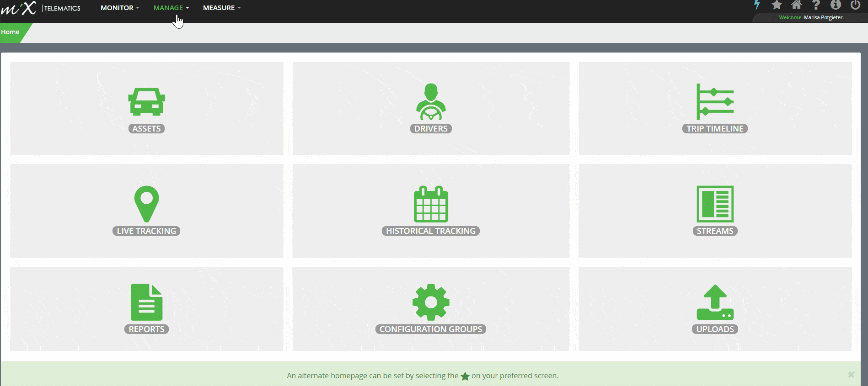Open the Trip Timeline chart icon
The width and height of the screenshot is (868, 386).
715,101
